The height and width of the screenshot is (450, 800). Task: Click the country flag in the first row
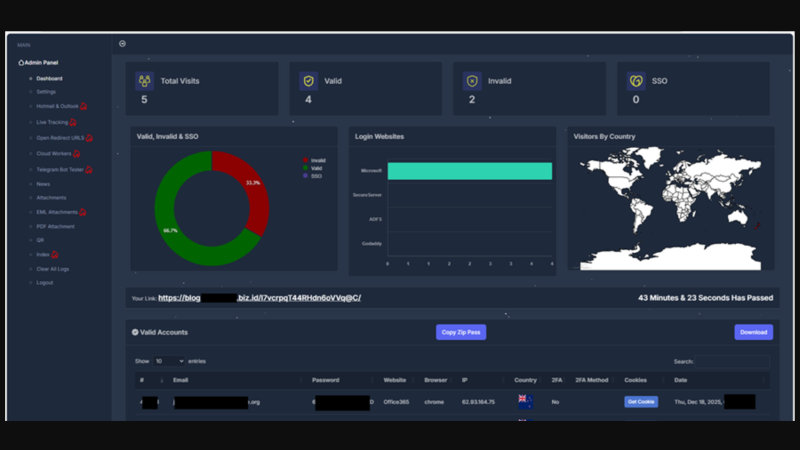525,402
